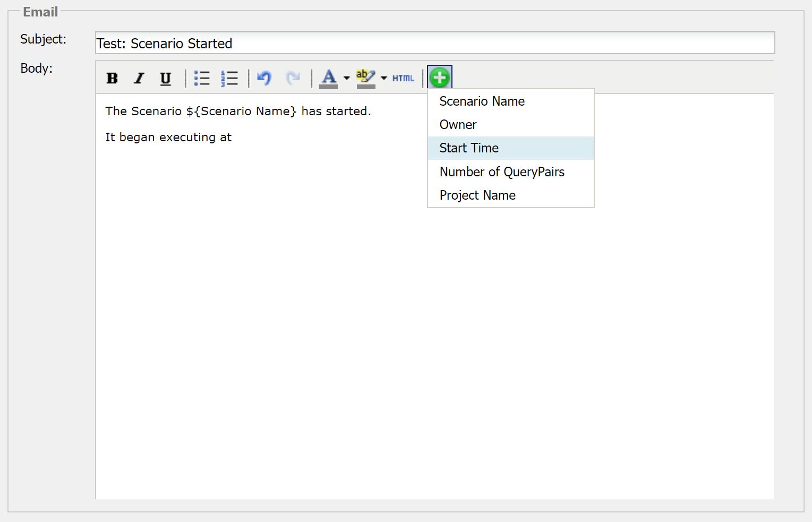Switch to HTML source view

coord(403,78)
